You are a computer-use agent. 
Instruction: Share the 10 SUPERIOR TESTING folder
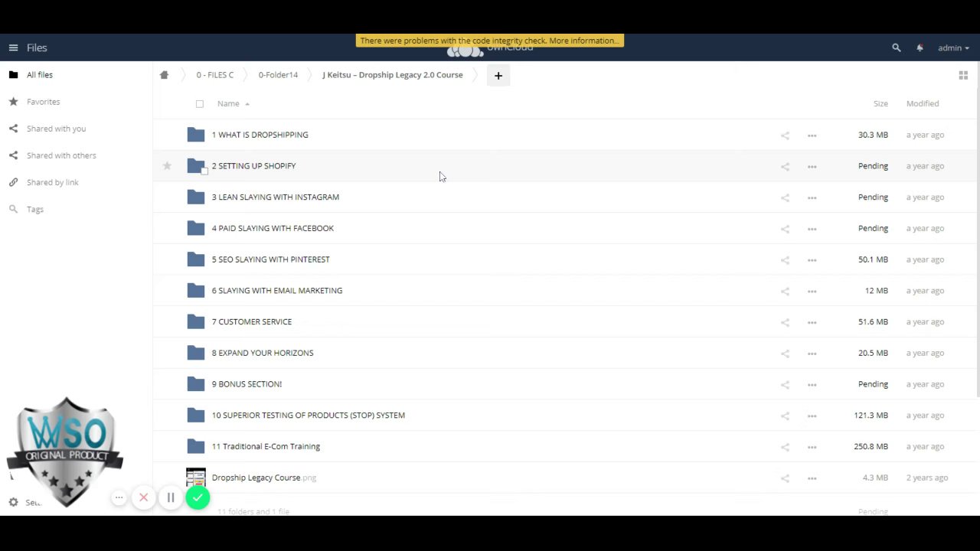(x=785, y=416)
